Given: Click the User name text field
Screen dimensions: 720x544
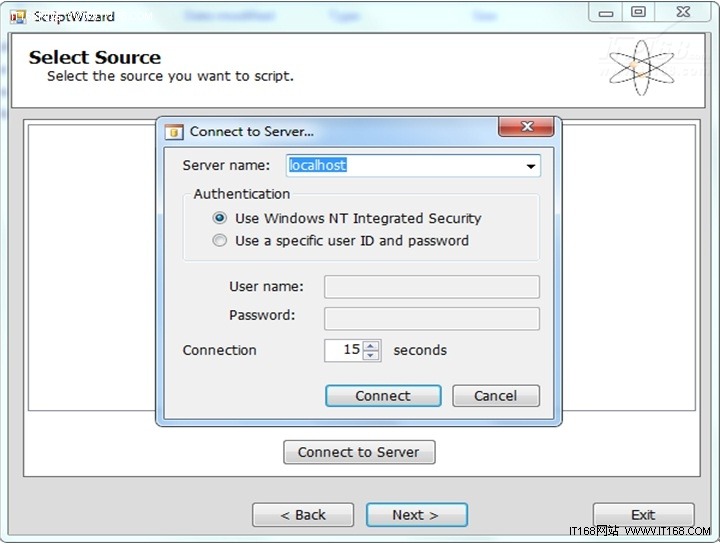Looking at the screenshot, I should tap(432, 287).
